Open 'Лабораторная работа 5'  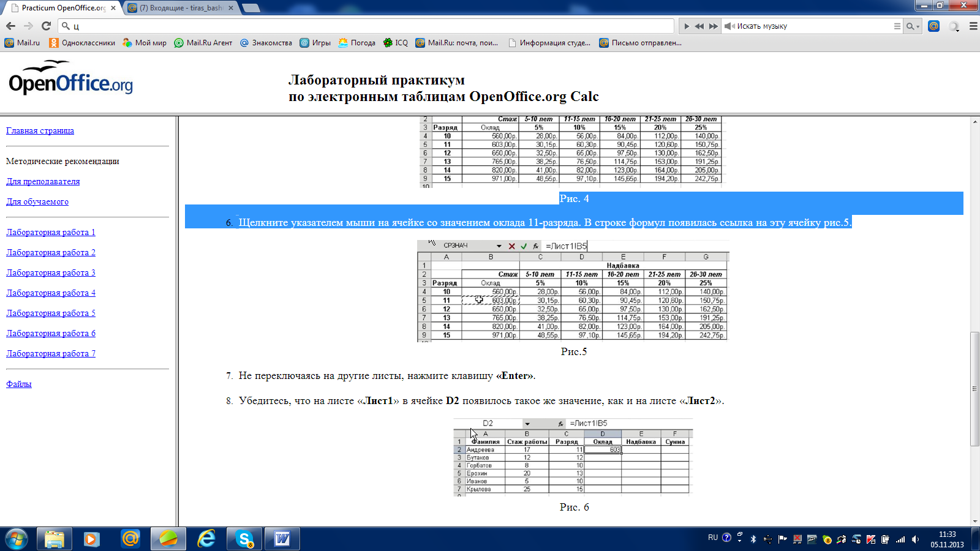[x=51, y=313]
